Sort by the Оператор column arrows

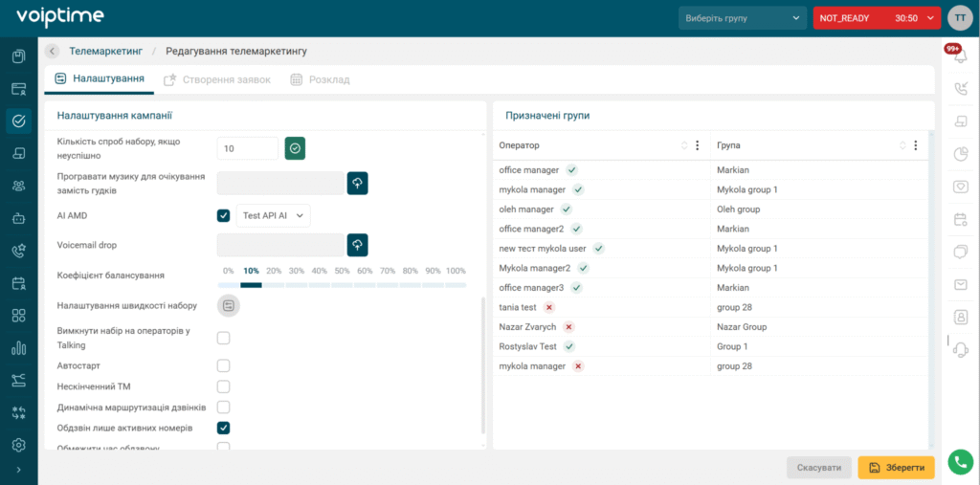(683, 145)
